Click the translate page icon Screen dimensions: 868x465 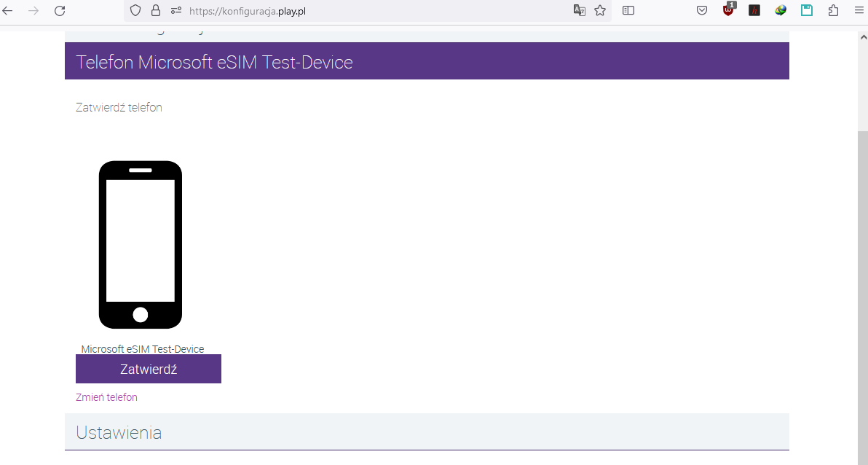579,10
